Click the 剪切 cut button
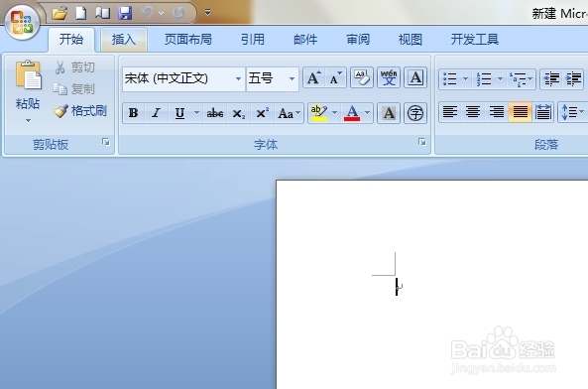The width and height of the screenshot is (588, 389). tap(75, 67)
